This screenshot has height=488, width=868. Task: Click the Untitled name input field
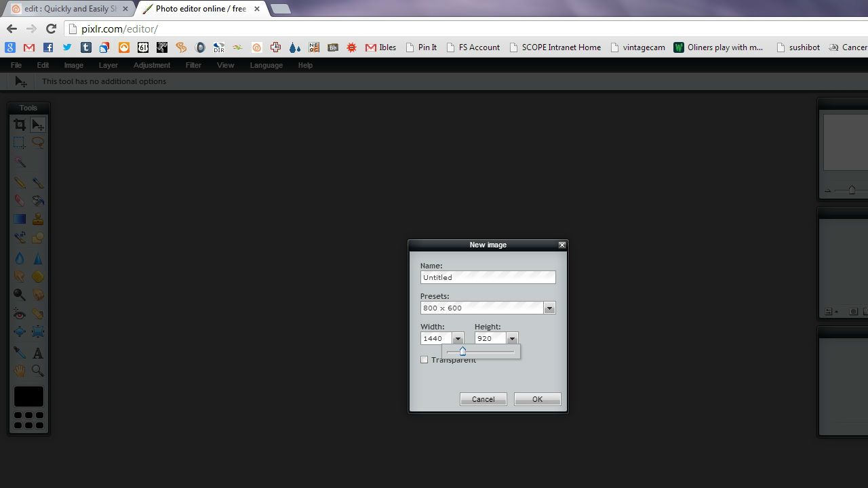click(488, 277)
